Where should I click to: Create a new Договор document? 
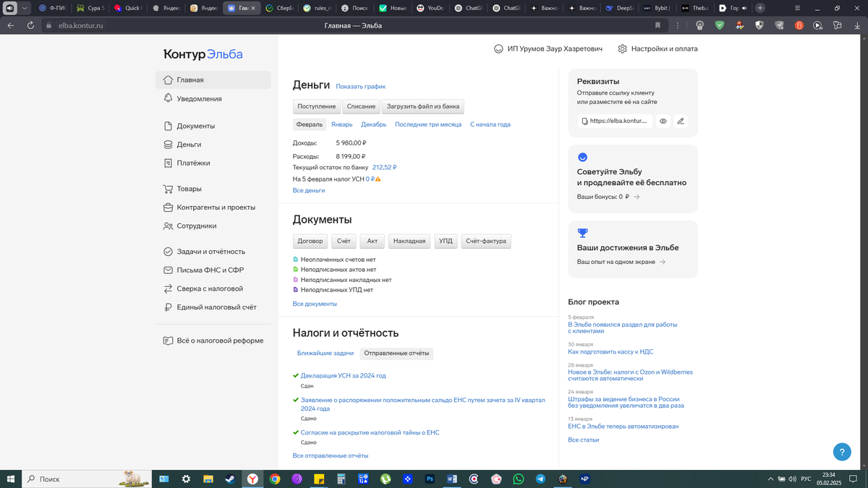(310, 241)
